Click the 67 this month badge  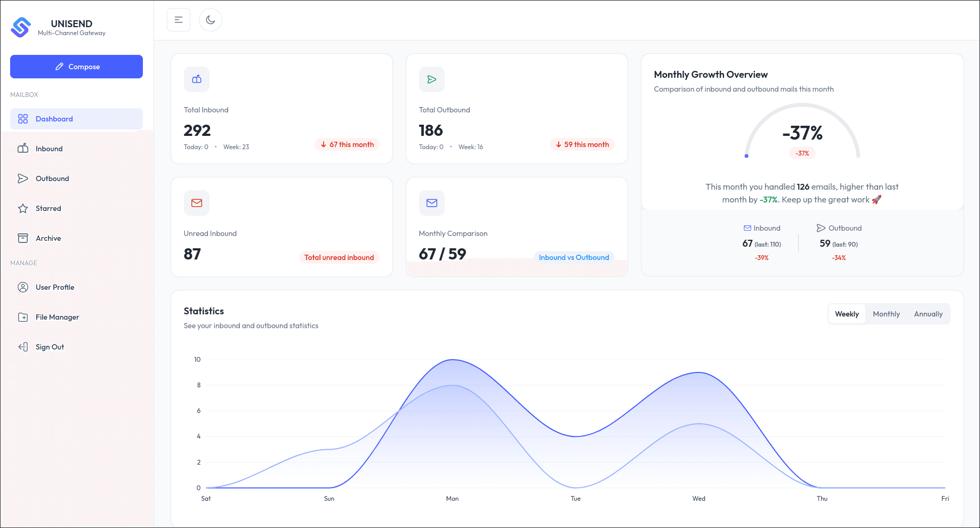(347, 144)
